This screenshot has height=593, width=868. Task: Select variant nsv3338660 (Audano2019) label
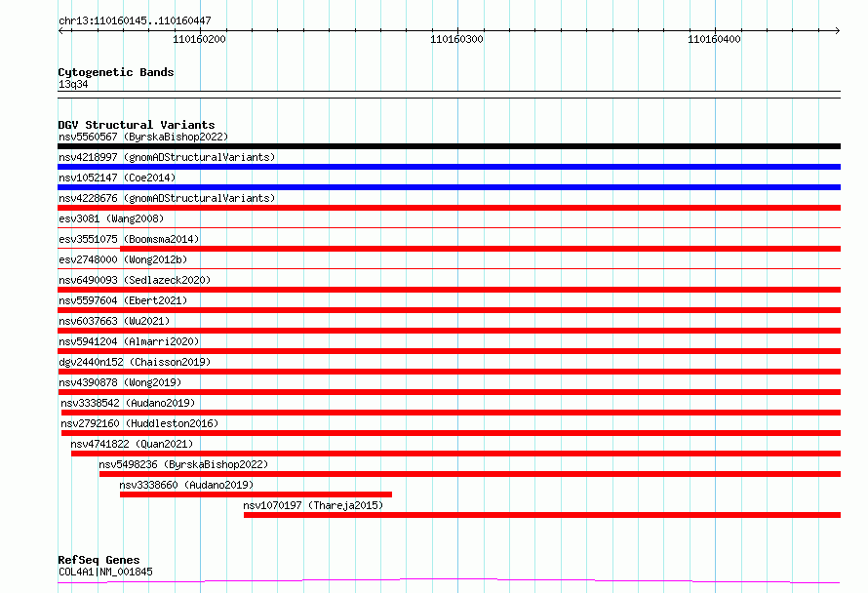pos(186,485)
